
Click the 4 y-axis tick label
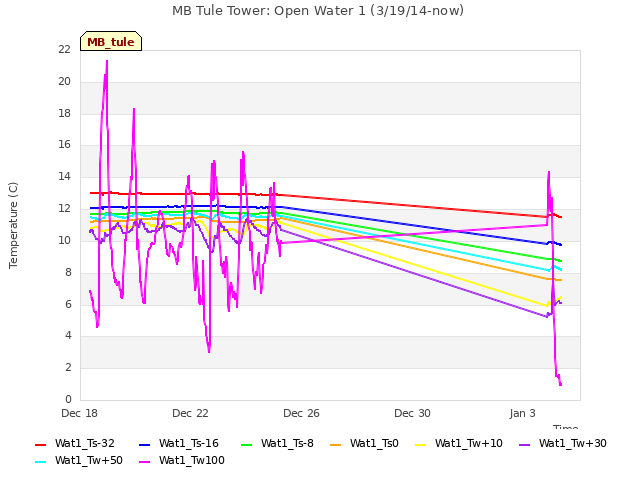tap(68, 335)
